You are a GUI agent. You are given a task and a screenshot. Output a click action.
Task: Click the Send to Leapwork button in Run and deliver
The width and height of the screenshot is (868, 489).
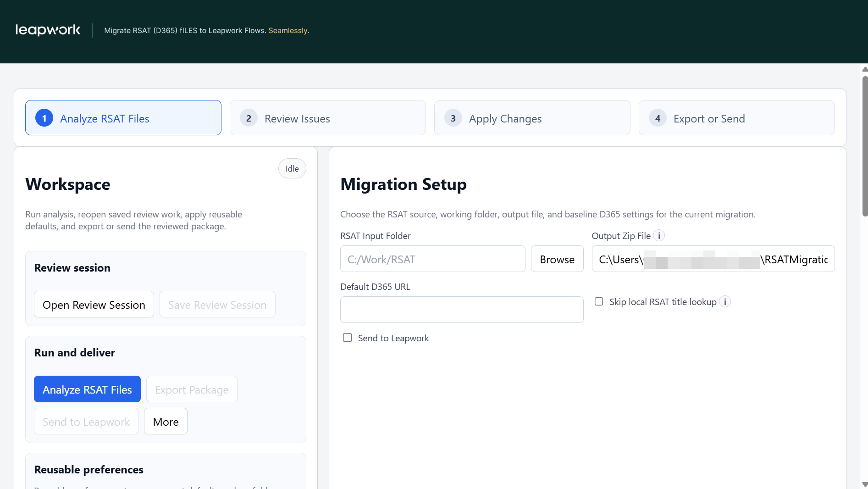click(x=86, y=422)
